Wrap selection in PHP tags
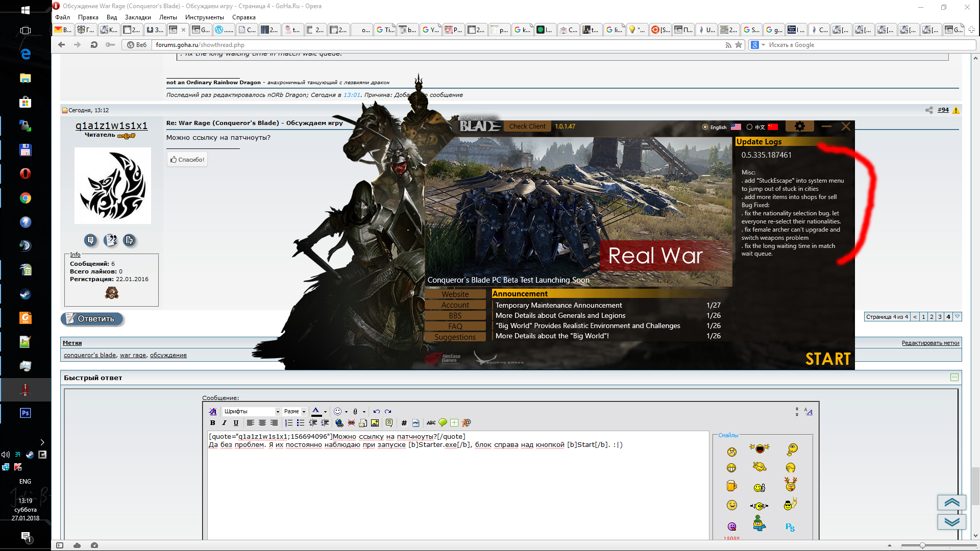Viewport: 980px width, 551px height. (416, 423)
